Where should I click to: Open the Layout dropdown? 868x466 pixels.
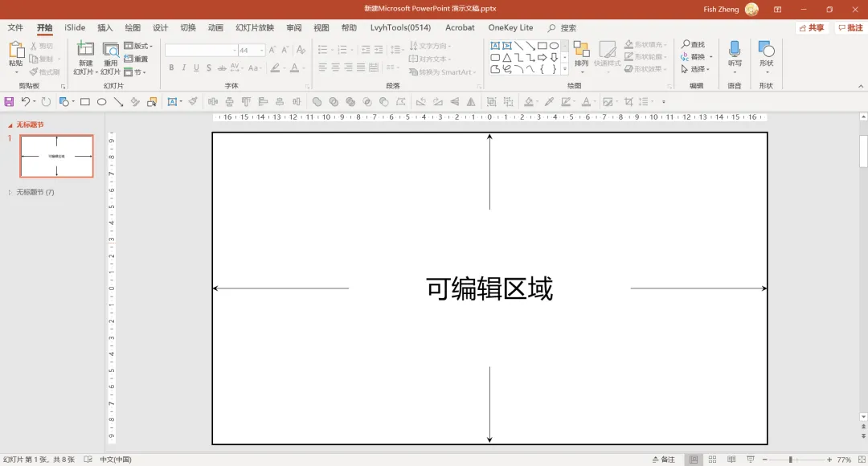(138, 45)
